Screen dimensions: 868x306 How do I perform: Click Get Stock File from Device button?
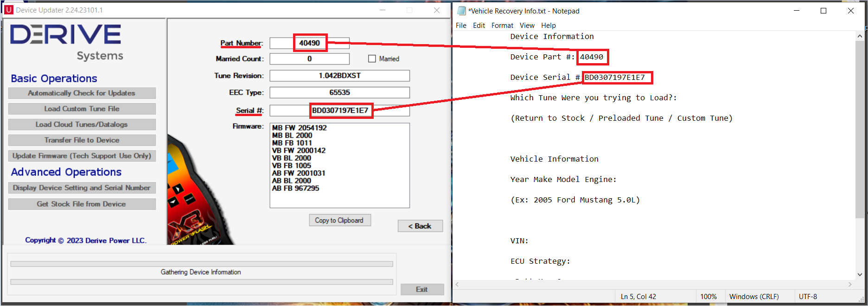tap(82, 204)
